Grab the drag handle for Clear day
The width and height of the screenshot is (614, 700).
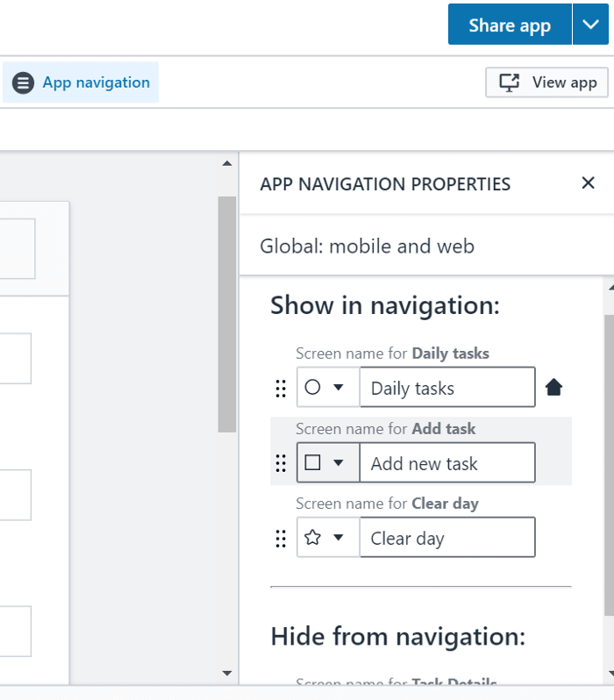click(281, 539)
